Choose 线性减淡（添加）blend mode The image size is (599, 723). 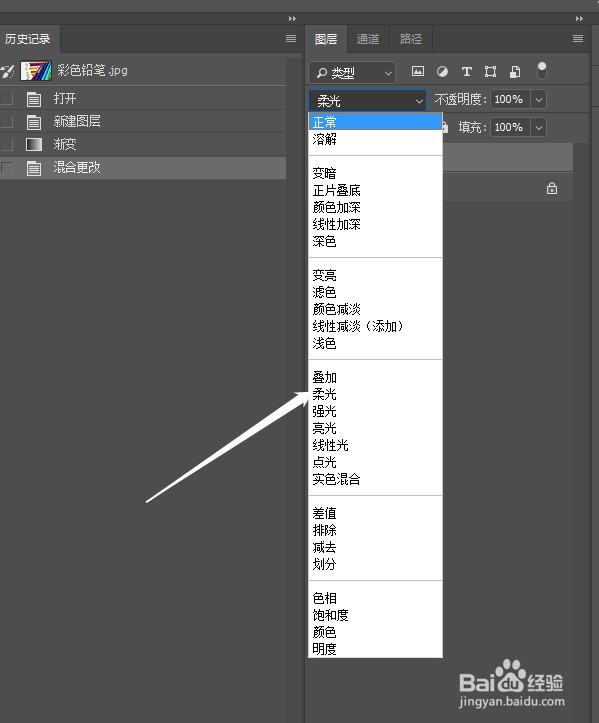pyautogui.click(x=375, y=326)
